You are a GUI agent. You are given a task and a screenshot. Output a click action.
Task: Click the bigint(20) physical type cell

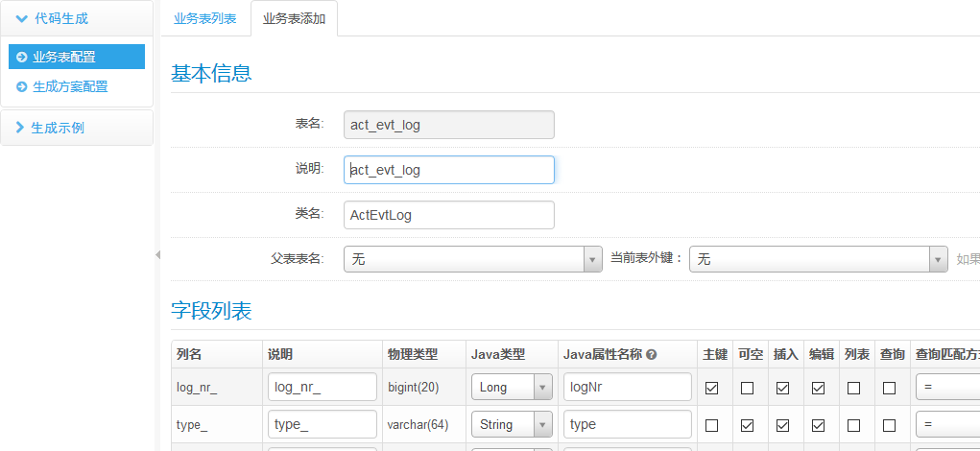[x=423, y=388]
